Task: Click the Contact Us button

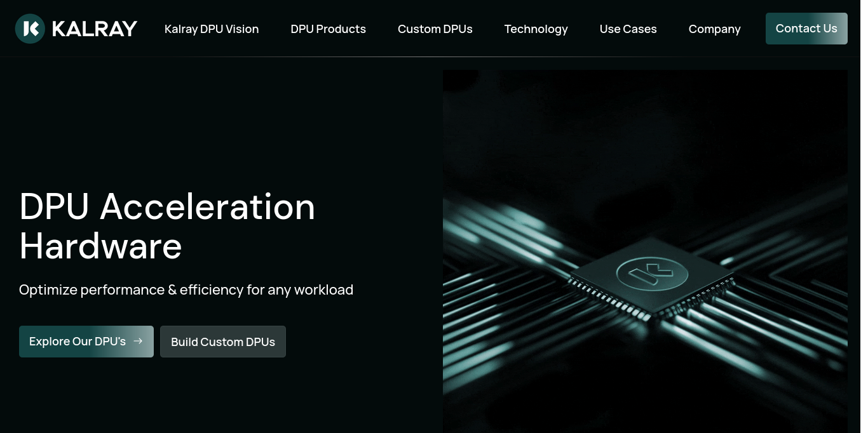Action: tap(806, 29)
